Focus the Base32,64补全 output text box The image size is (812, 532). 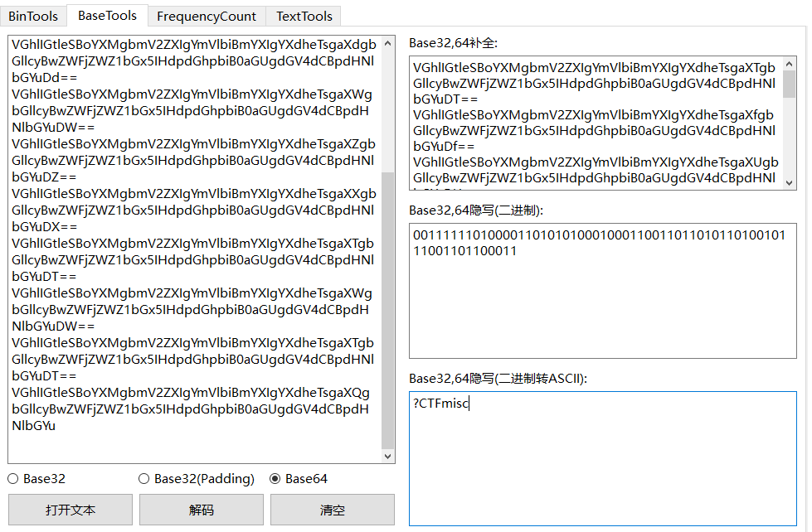click(x=593, y=123)
